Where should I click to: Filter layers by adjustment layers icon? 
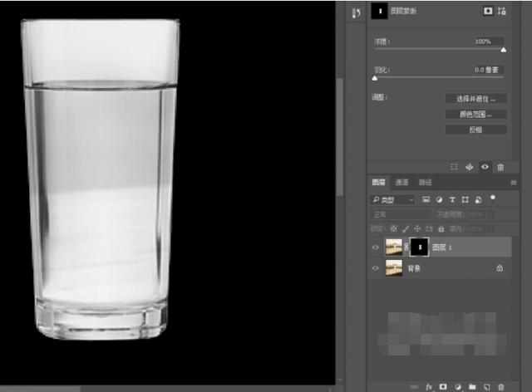pos(440,199)
